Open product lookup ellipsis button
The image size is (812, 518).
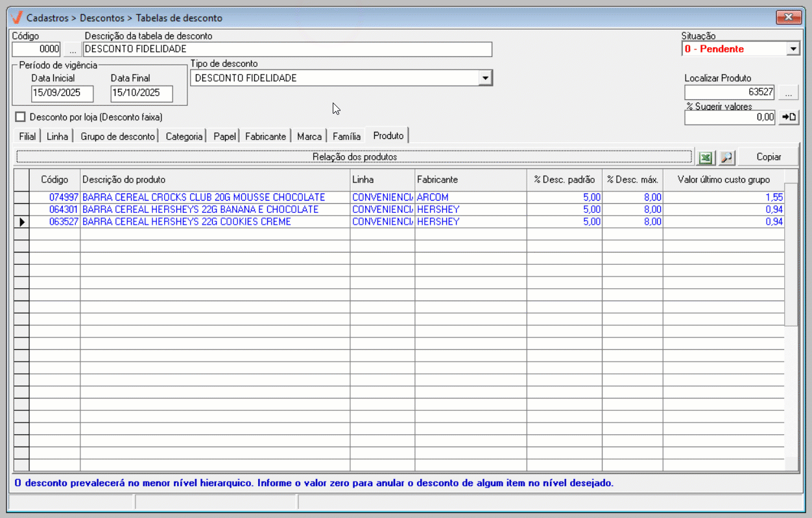coord(789,92)
